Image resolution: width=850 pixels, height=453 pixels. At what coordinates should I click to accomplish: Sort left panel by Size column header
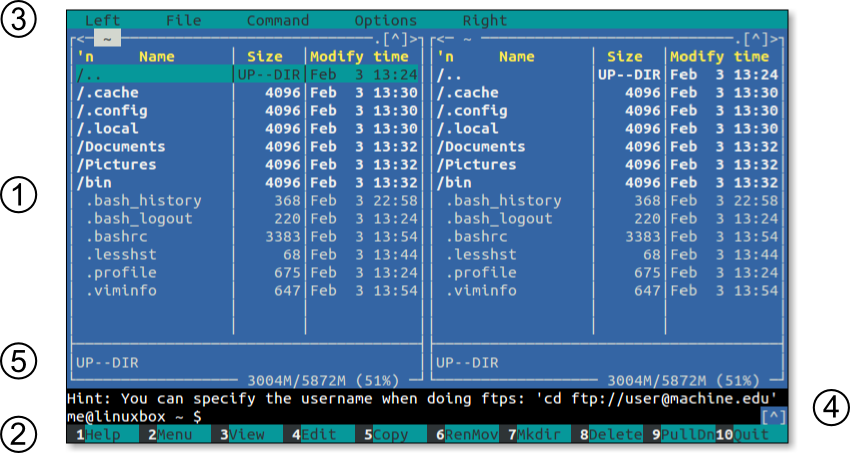pyautogui.click(x=264, y=57)
